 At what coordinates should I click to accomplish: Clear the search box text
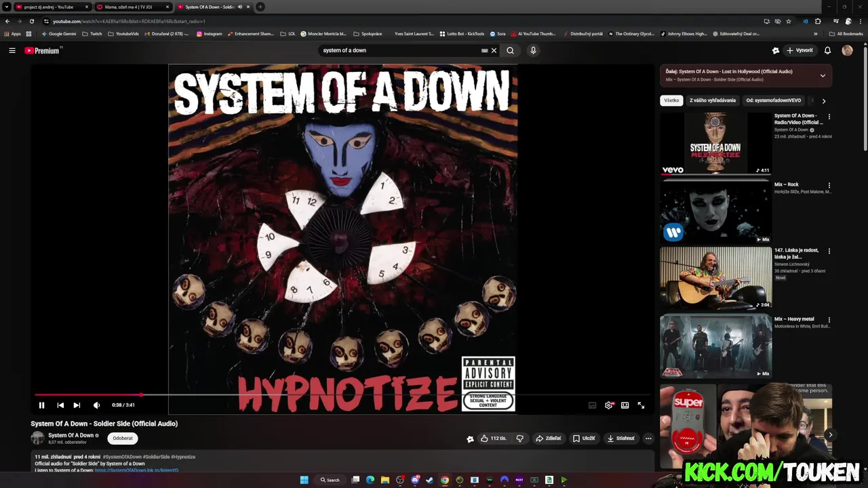(494, 50)
